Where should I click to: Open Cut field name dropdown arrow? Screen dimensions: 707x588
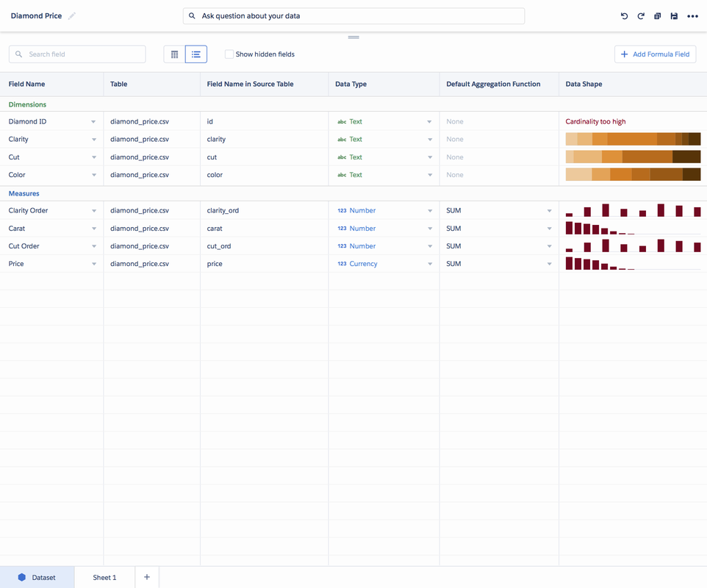click(94, 157)
